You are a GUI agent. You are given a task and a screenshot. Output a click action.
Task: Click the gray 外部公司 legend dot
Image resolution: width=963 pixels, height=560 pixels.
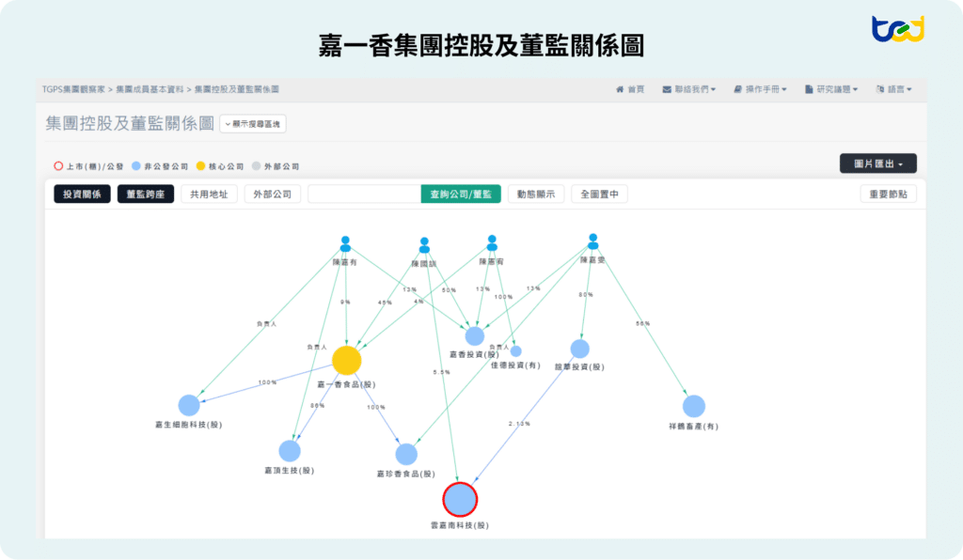click(x=256, y=166)
